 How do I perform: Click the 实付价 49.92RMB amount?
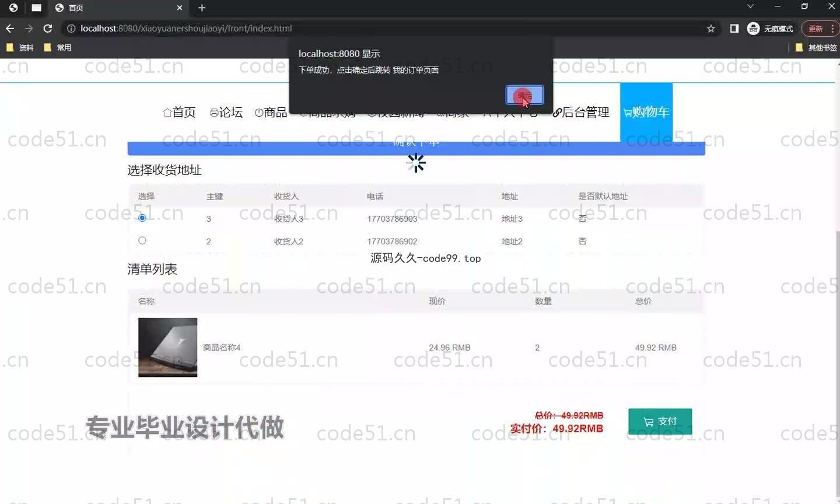coord(556,428)
